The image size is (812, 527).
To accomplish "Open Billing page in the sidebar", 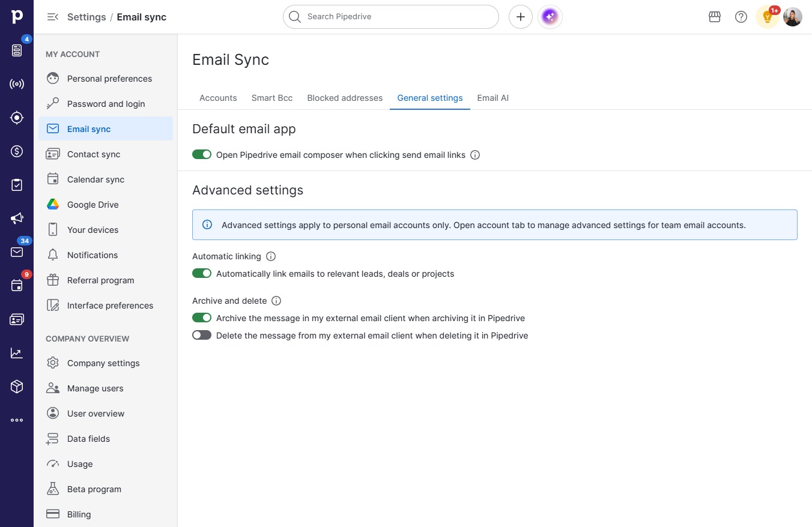I will (x=106, y=514).
